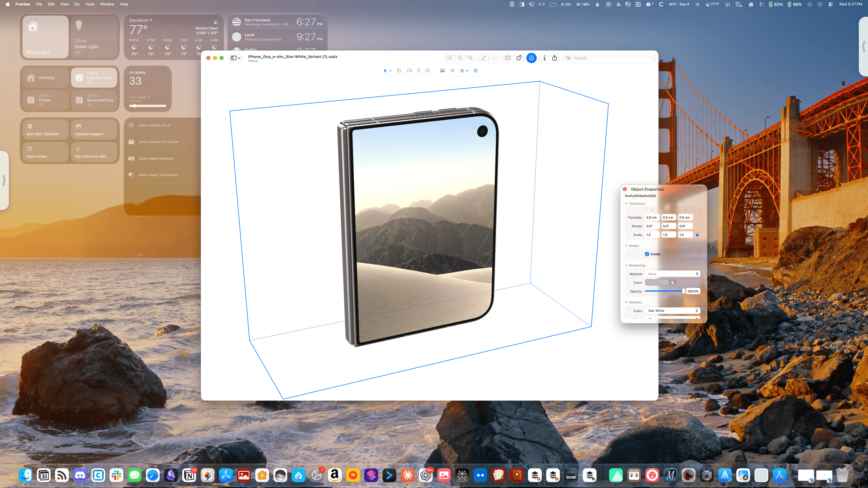868x488 pixels.
Task: Turn off the Office Left Key Light tile
Action: (94, 77)
